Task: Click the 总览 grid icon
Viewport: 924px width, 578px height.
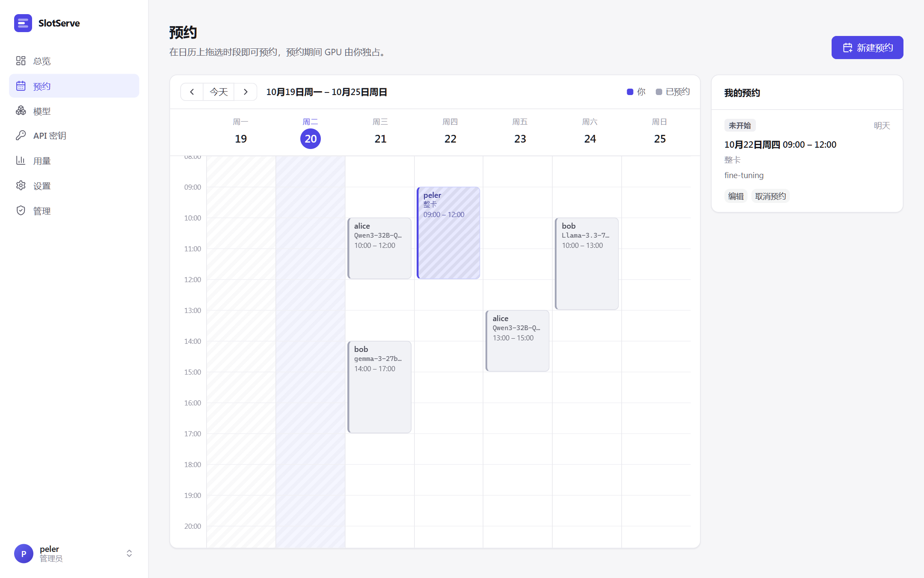Action: pyautogui.click(x=21, y=61)
